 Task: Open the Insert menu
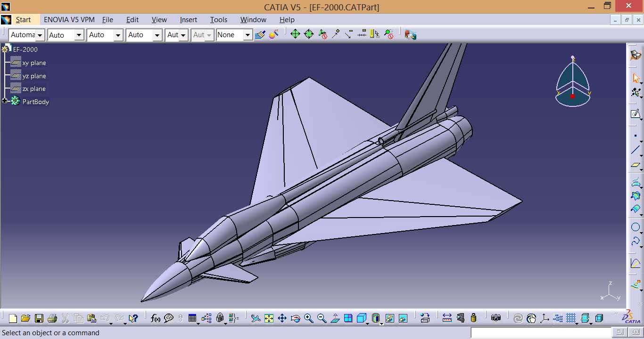pyautogui.click(x=189, y=20)
